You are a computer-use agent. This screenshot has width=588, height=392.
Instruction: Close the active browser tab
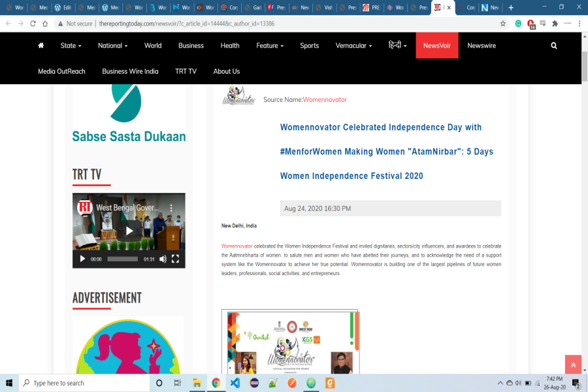(x=449, y=7)
